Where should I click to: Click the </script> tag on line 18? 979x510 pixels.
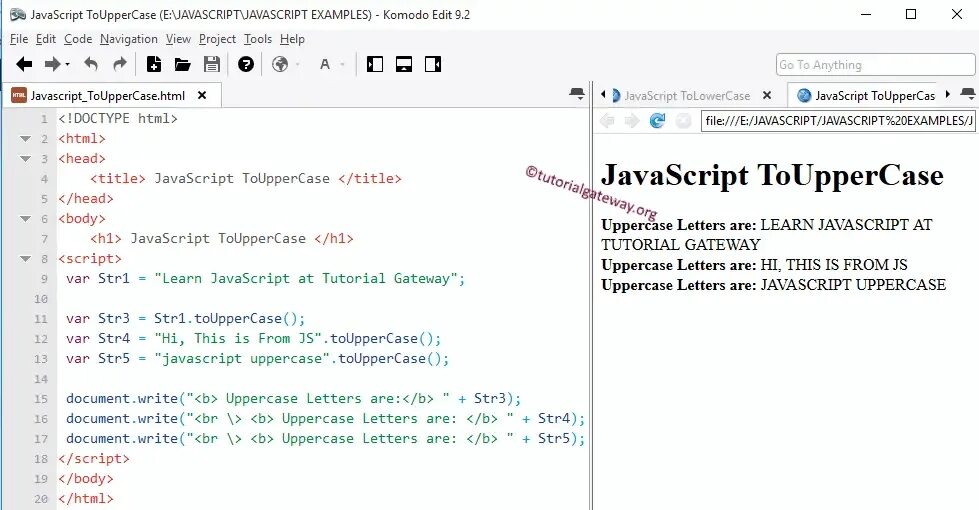(94, 458)
